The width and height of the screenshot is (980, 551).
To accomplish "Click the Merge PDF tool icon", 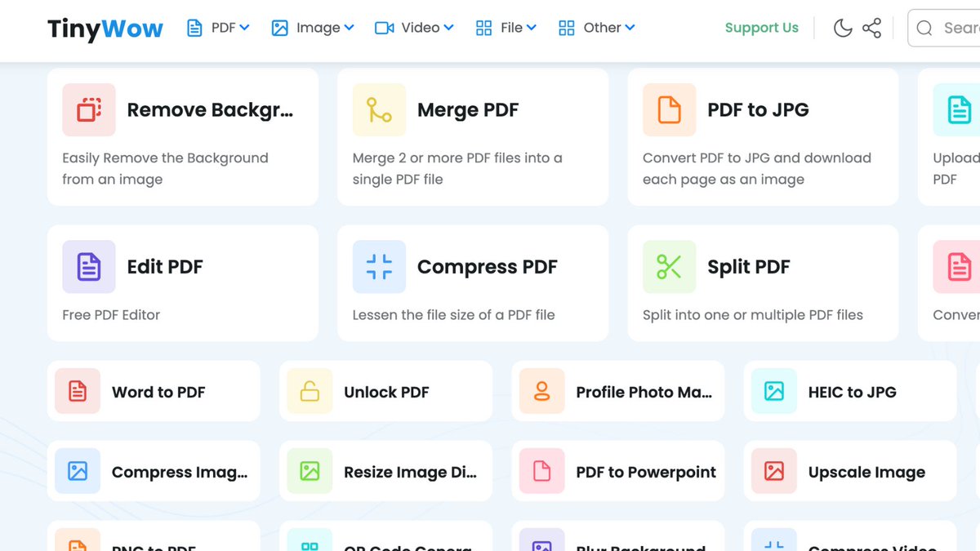I will pos(379,109).
